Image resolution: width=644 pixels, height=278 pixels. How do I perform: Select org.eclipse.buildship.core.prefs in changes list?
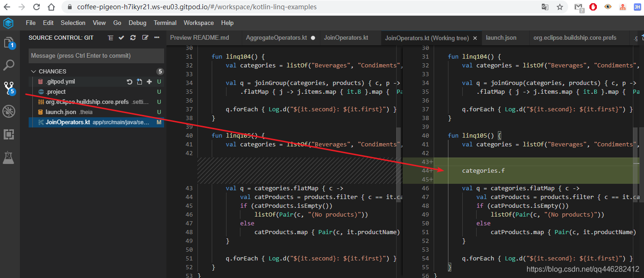click(x=96, y=102)
